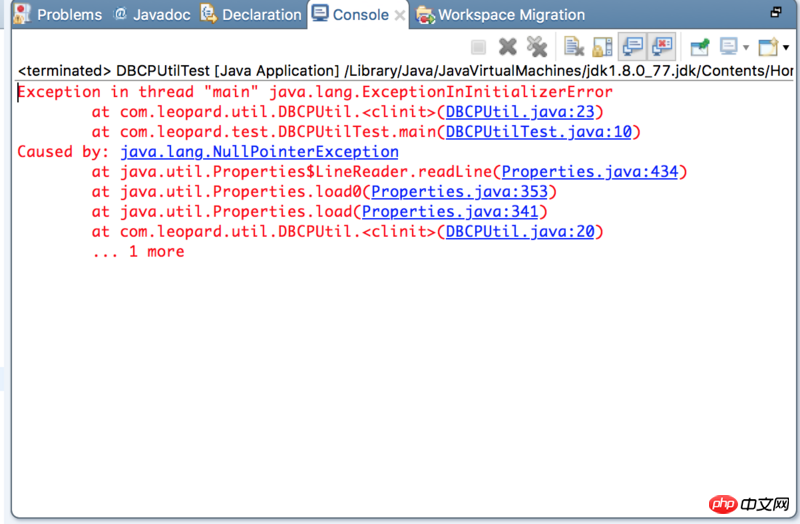Screen dimensions: 800x524
Task: Expand the Open Console dropdown arrow
Action: [786, 47]
